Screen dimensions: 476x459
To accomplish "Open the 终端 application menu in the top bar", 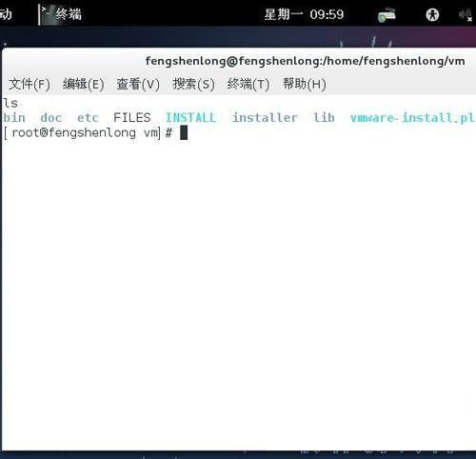I will 69,14.
